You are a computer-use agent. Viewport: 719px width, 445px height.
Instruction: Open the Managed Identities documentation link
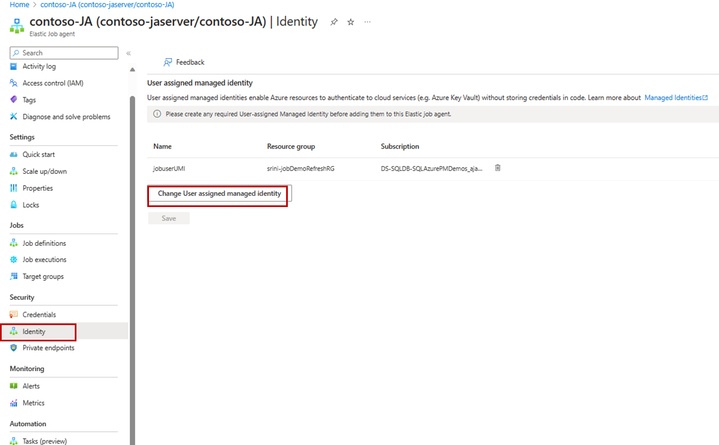(676, 98)
